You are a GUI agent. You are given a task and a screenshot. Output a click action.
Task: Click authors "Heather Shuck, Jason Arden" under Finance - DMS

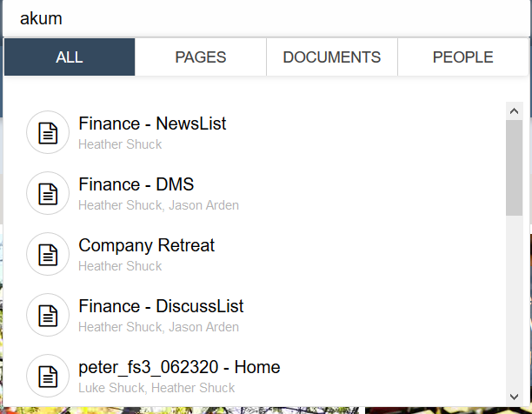(158, 205)
